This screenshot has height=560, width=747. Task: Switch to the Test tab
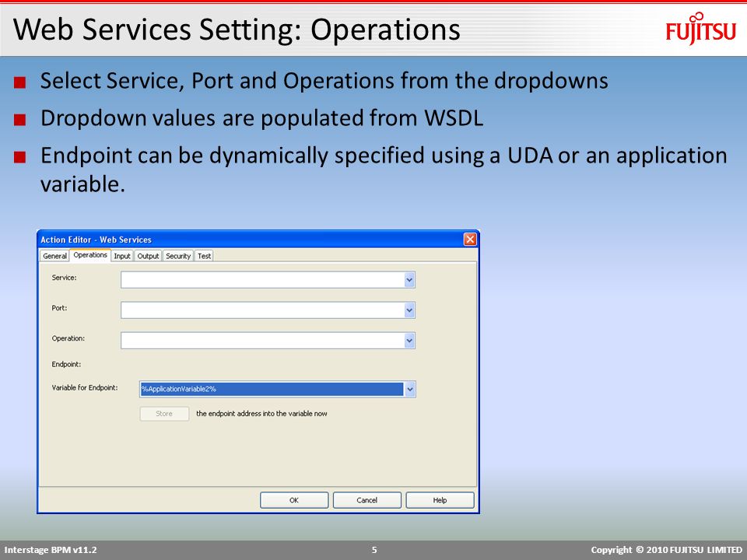(205, 256)
